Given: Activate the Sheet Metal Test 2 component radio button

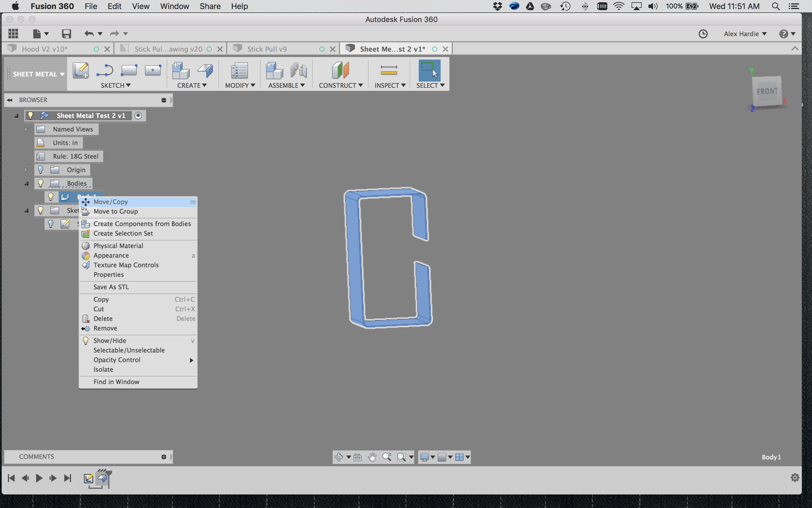Looking at the screenshot, I should click(138, 116).
